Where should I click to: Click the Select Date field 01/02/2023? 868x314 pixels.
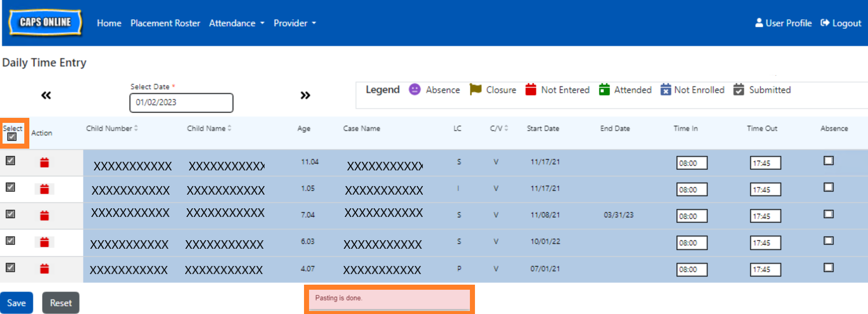[181, 103]
